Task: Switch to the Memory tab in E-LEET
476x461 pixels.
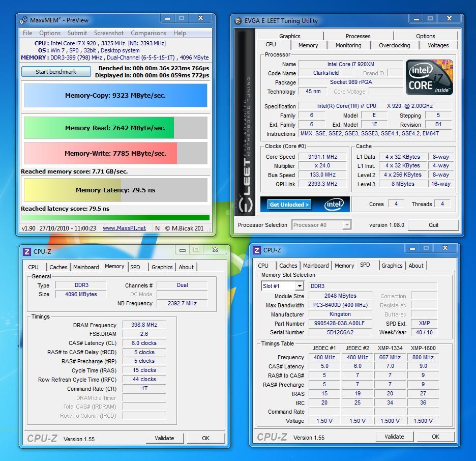Action: tap(308, 45)
